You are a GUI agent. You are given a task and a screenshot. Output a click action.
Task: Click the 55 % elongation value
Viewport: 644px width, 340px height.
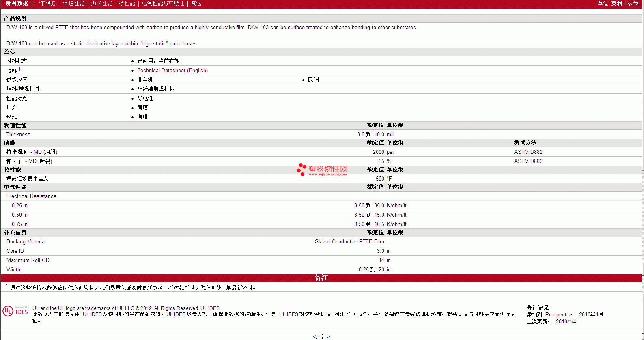385,161
